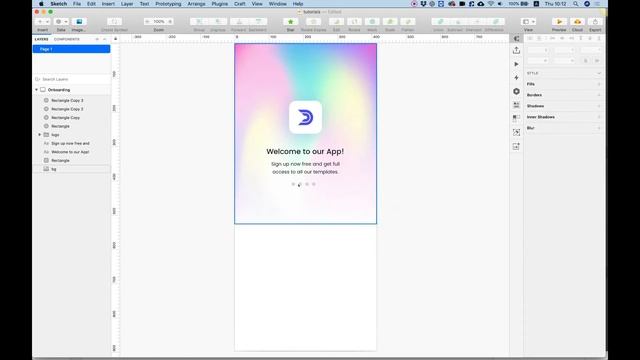The image size is (640, 360).
Task: Click the Flatten toolbar icon
Action: click(x=408, y=22)
